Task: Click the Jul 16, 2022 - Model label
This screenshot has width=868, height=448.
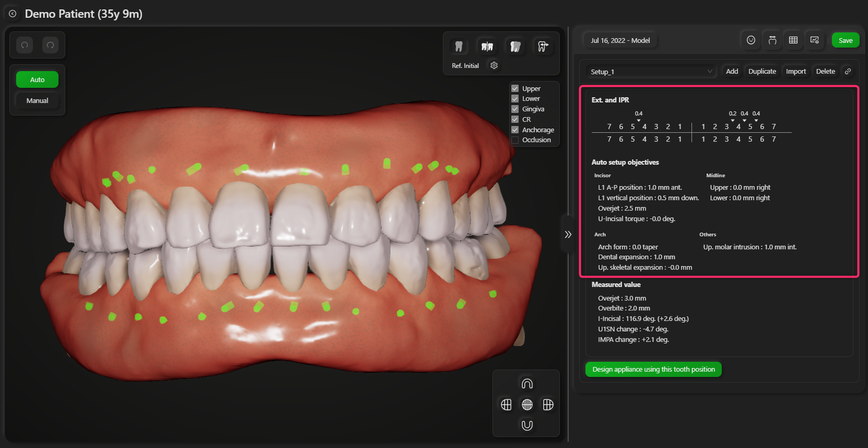Action: coord(620,40)
